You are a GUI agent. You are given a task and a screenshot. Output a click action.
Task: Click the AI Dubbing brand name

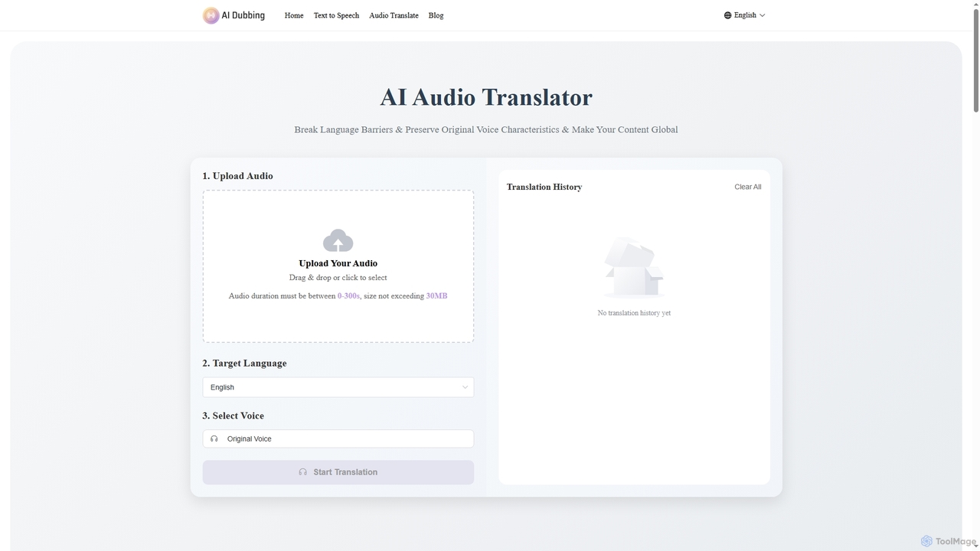point(243,15)
